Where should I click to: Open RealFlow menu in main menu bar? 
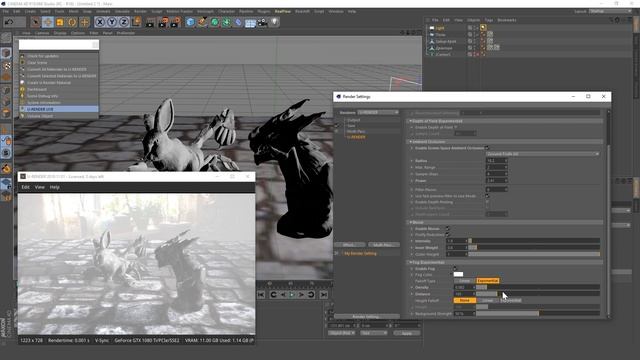click(283, 11)
